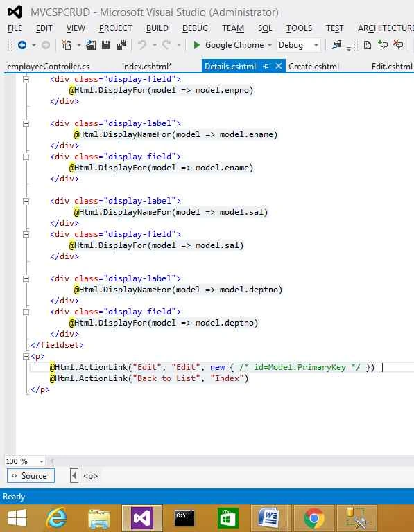
Task: Open the PROJECT menu
Action: click(x=116, y=28)
